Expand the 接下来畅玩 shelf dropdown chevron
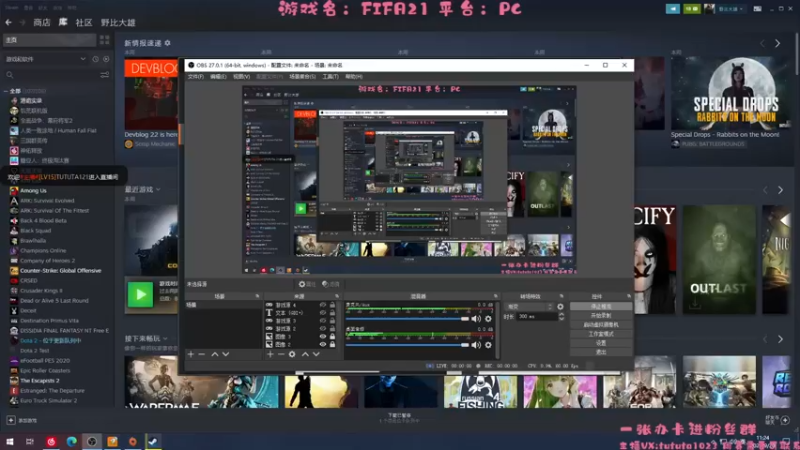 click(165, 338)
